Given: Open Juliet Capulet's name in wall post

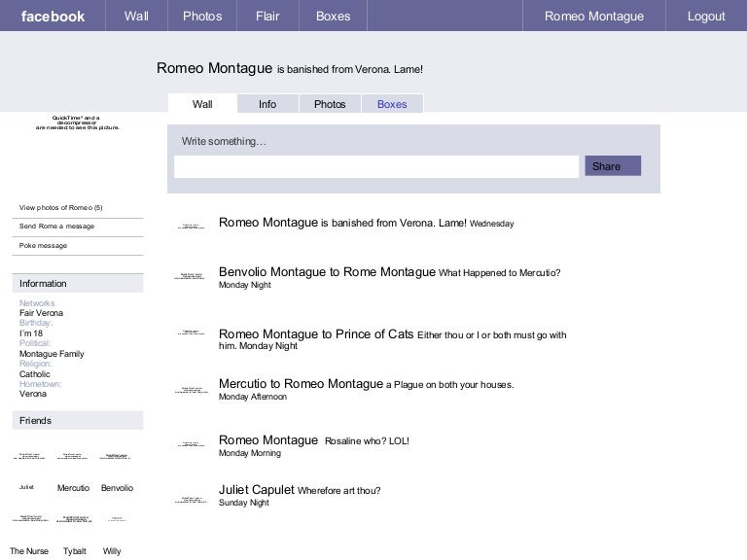Looking at the screenshot, I should [257, 490].
